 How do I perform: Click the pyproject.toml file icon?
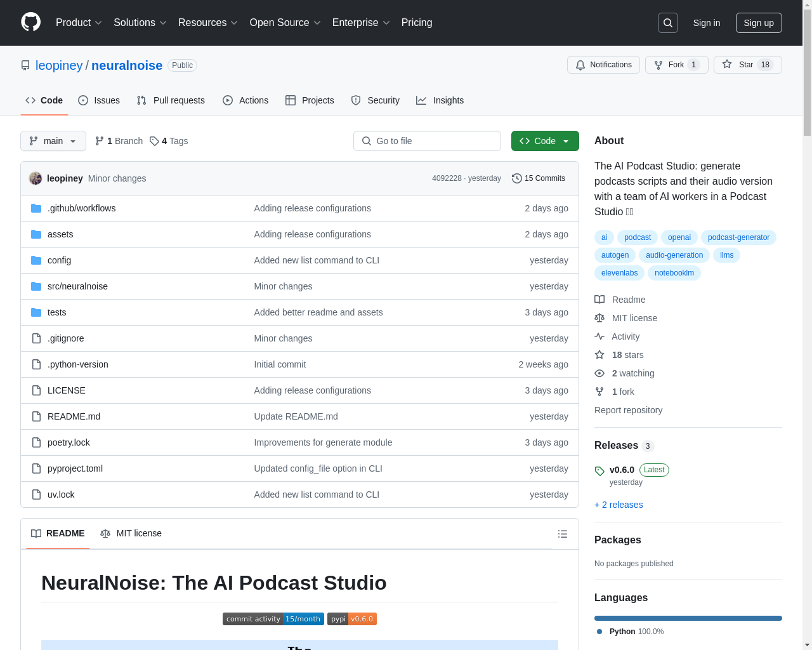tap(36, 468)
